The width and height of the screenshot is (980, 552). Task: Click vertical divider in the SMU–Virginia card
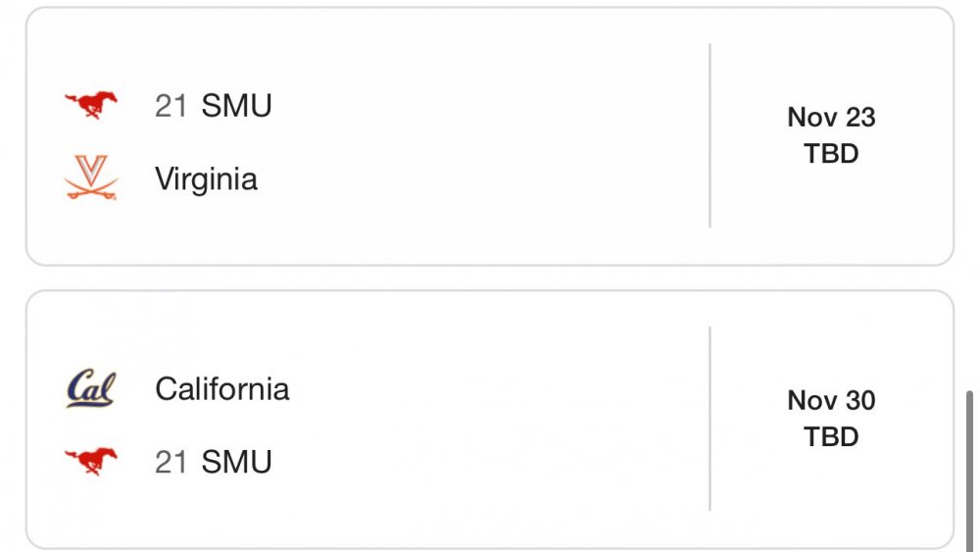(x=710, y=135)
